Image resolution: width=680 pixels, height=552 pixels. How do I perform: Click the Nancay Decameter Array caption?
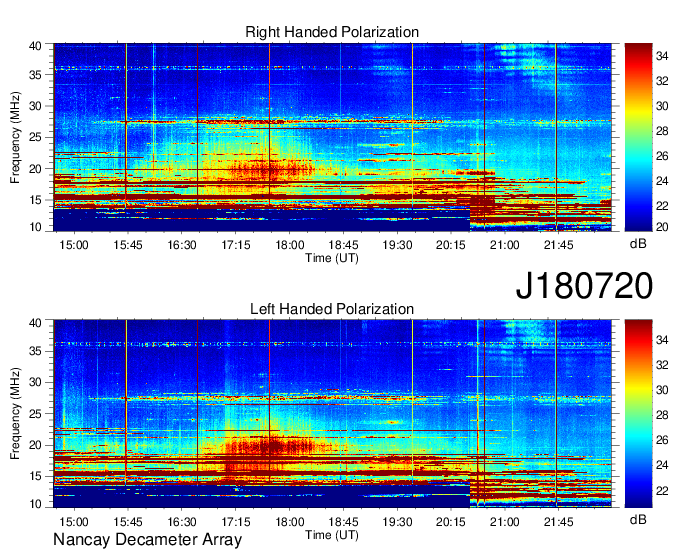click(147, 540)
